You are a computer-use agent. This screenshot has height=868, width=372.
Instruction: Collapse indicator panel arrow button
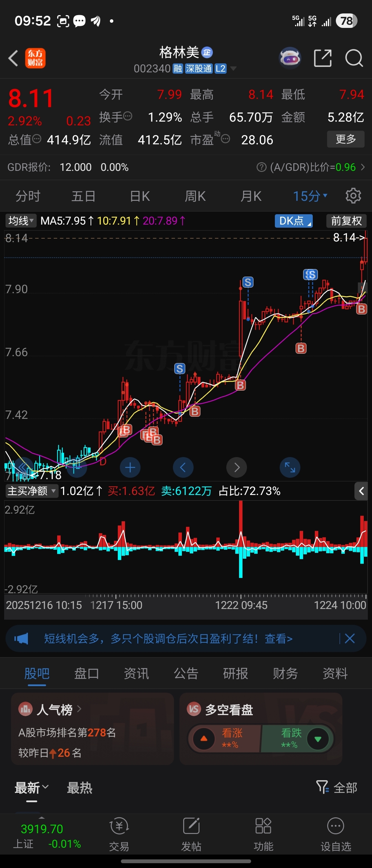(x=361, y=491)
